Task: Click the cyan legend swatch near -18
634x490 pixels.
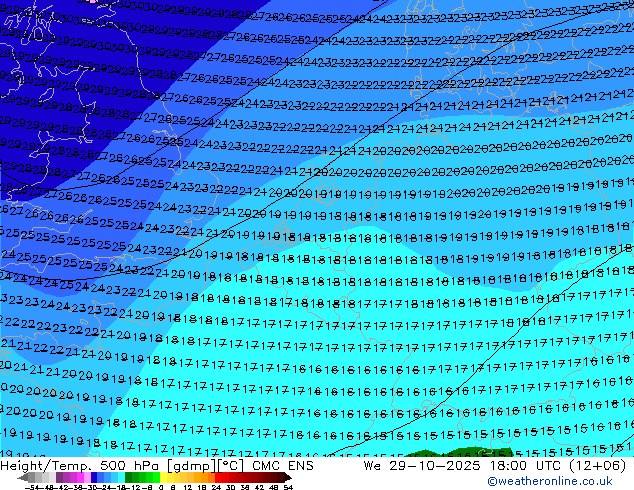Action: pos(122,477)
